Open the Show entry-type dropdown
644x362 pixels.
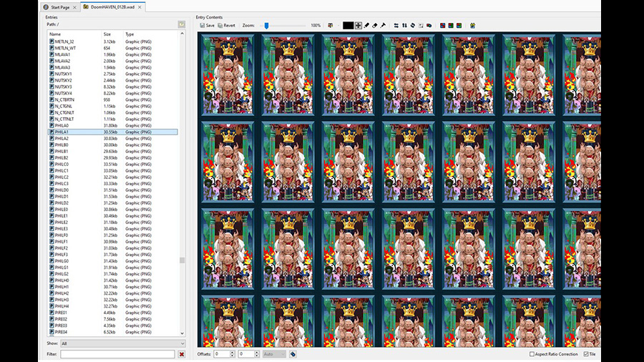coord(123,343)
